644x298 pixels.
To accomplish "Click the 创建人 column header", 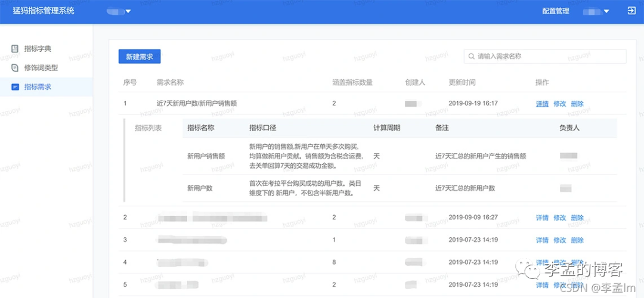I will click(415, 82).
